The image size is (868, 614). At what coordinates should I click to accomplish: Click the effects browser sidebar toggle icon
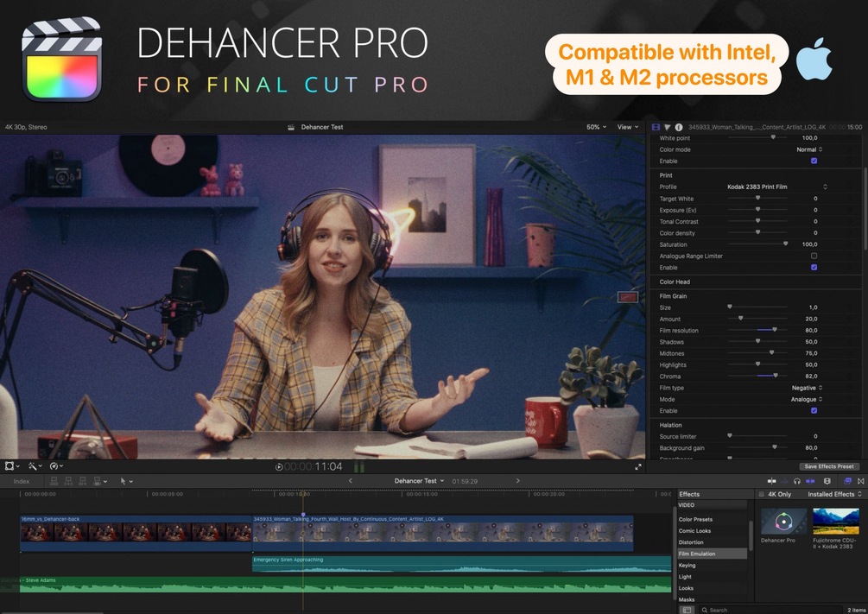(x=687, y=610)
